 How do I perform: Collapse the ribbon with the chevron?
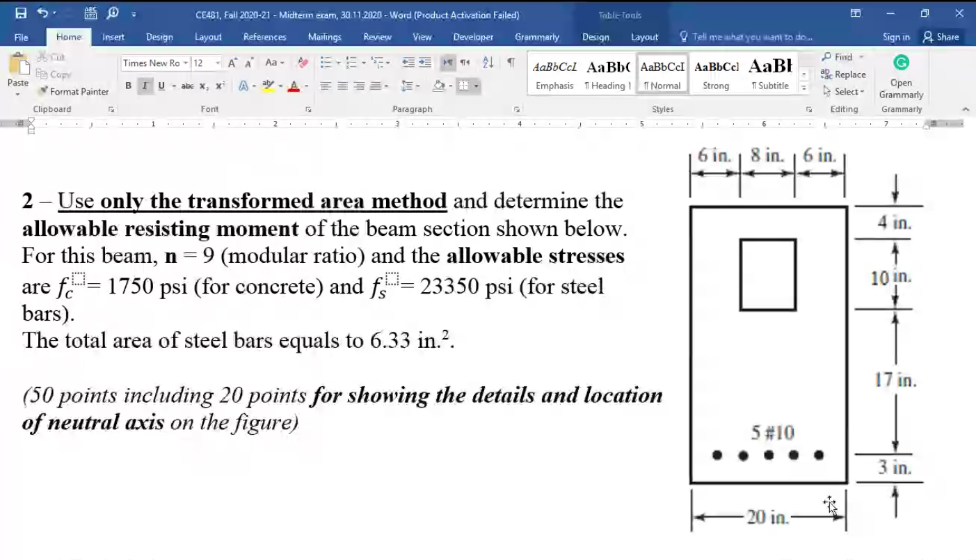[x=966, y=109]
